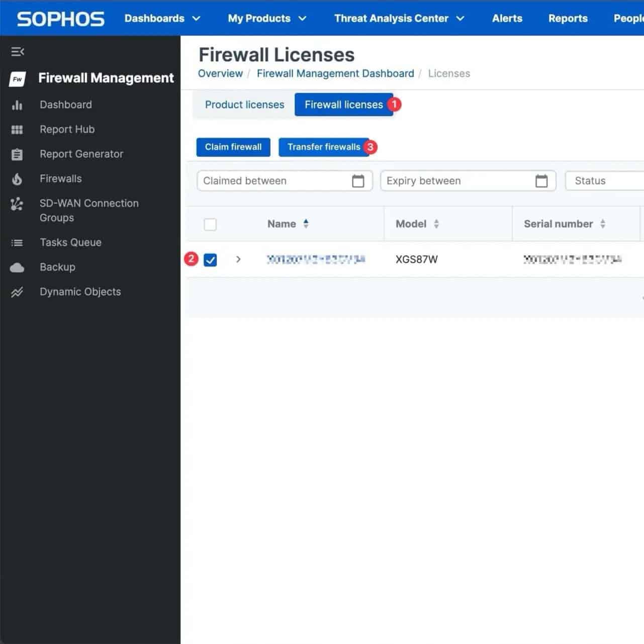The height and width of the screenshot is (644, 644).
Task: Open Dynamic Objects via sidebar icon
Action: (17, 292)
